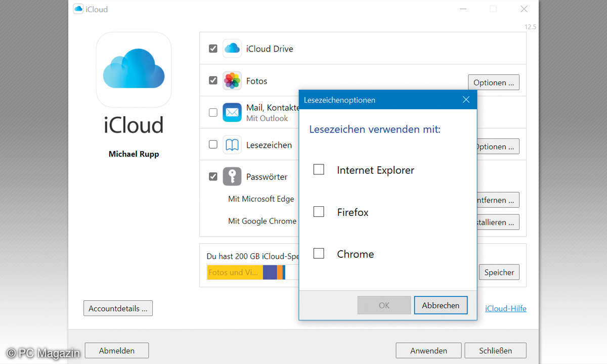Check the Internet Explorer checkbox
607x364 pixels.
click(x=319, y=170)
